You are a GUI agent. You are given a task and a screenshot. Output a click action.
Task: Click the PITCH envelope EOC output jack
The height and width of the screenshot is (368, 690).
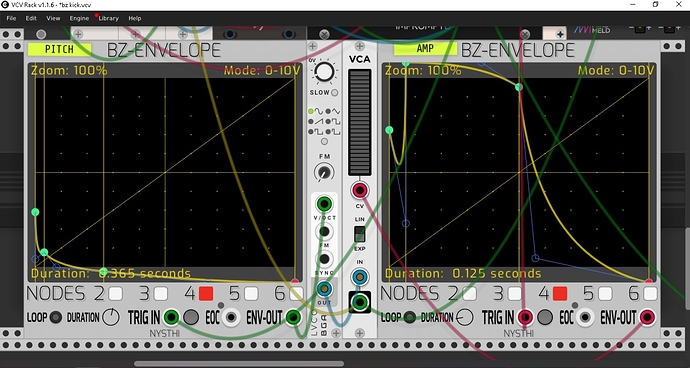tap(231, 317)
